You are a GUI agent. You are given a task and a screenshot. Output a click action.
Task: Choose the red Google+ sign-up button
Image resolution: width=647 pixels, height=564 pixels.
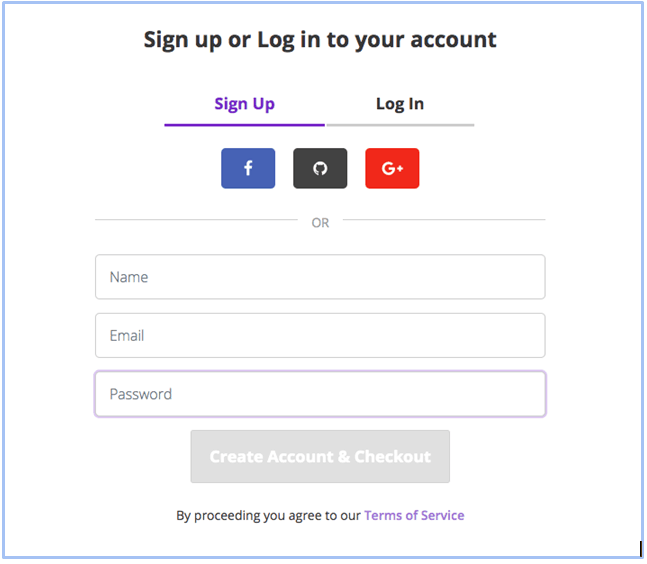[x=392, y=168]
